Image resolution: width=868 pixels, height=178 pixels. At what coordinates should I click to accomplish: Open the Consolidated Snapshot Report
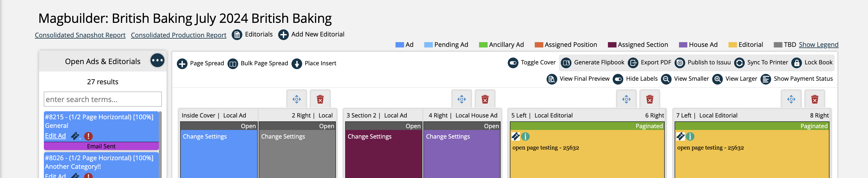[x=80, y=35]
